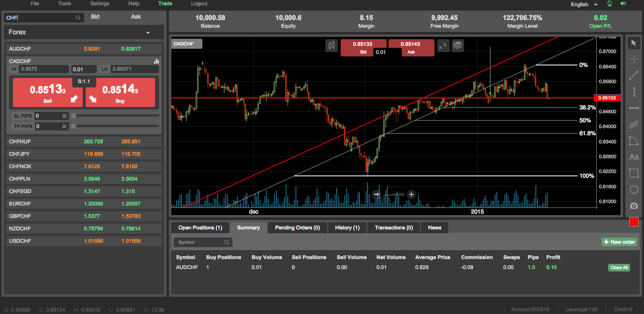Click the green New order button
This screenshot has width=644, height=314.
(x=619, y=242)
